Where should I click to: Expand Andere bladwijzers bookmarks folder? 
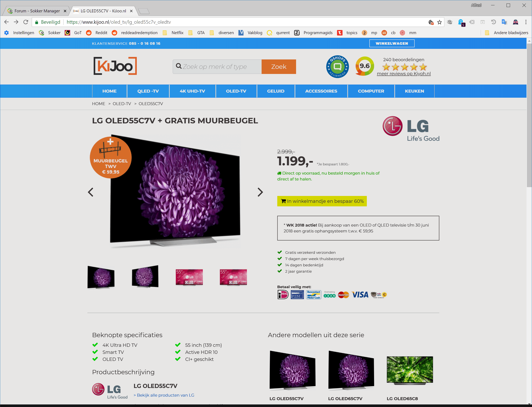[x=507, y=33]
